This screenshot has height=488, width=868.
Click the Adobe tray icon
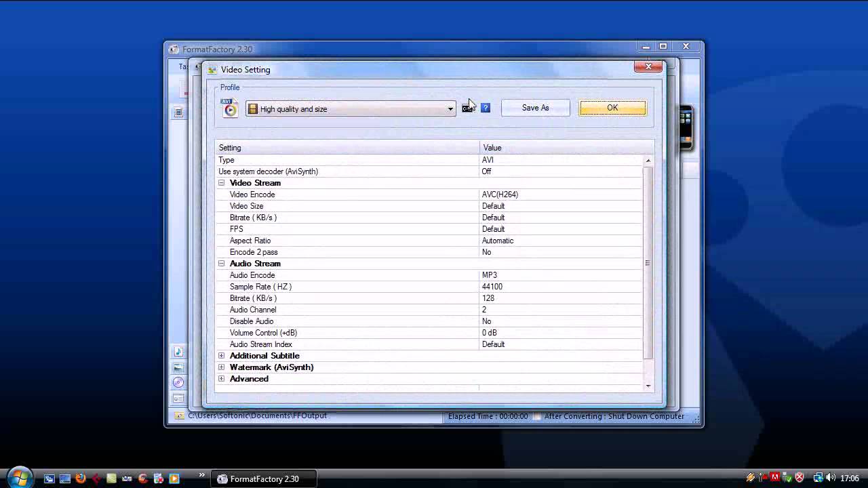[775, 478]
